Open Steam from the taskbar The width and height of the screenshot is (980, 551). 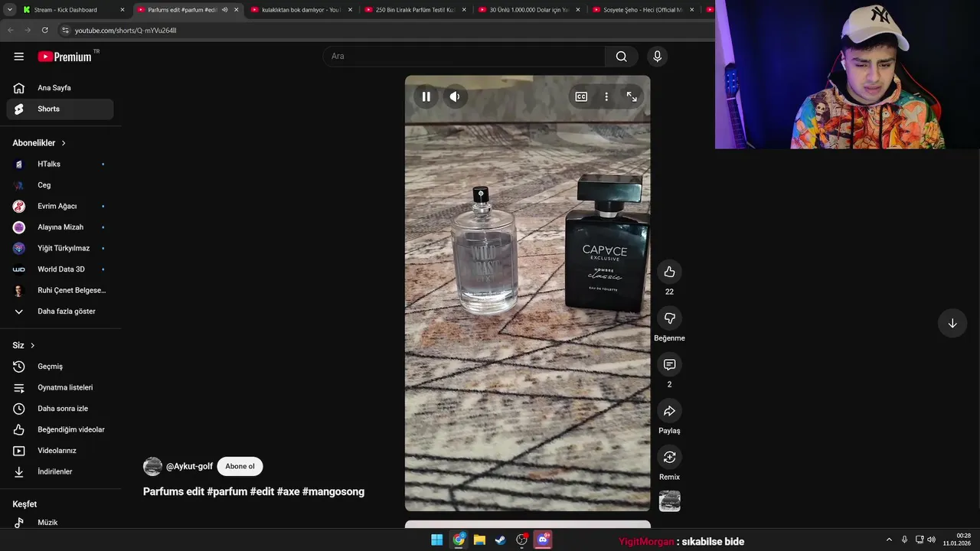501,540
